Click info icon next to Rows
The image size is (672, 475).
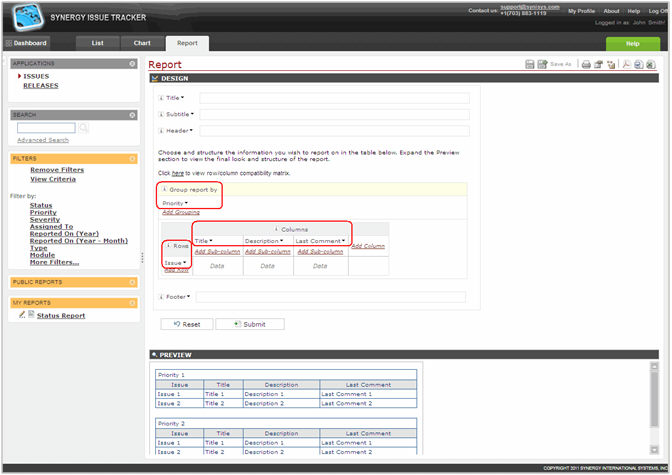pos(168,246)
